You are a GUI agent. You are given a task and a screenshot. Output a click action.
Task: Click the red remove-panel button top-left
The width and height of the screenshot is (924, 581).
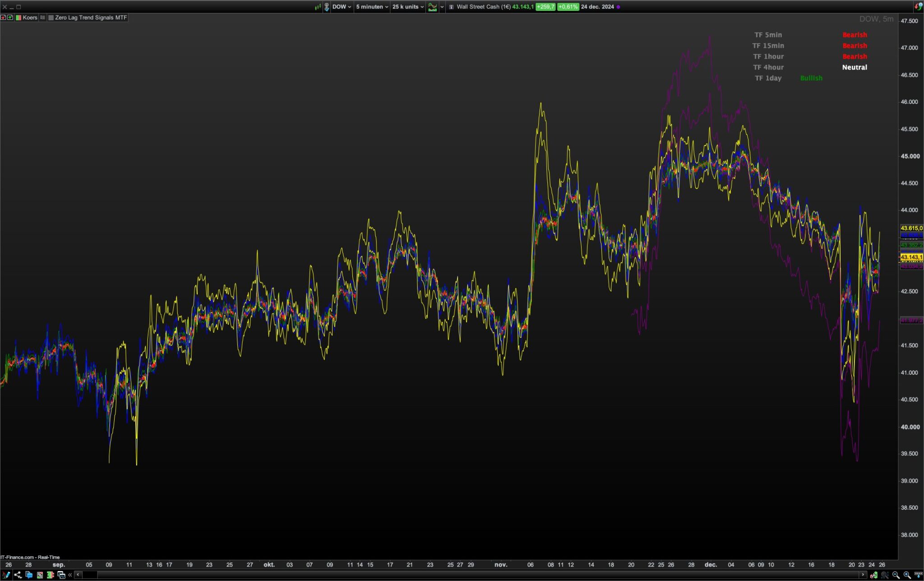point(3,18)
